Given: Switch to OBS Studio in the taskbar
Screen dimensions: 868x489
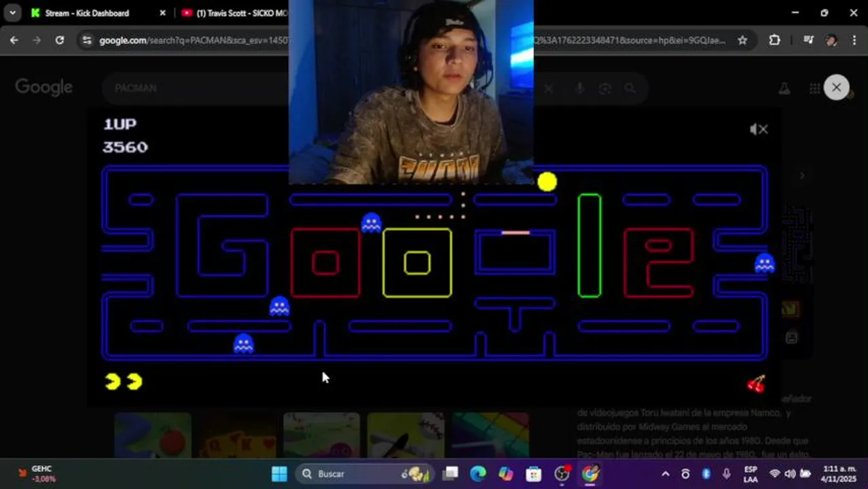Looking at the screenshot, I should coord(562,473).
